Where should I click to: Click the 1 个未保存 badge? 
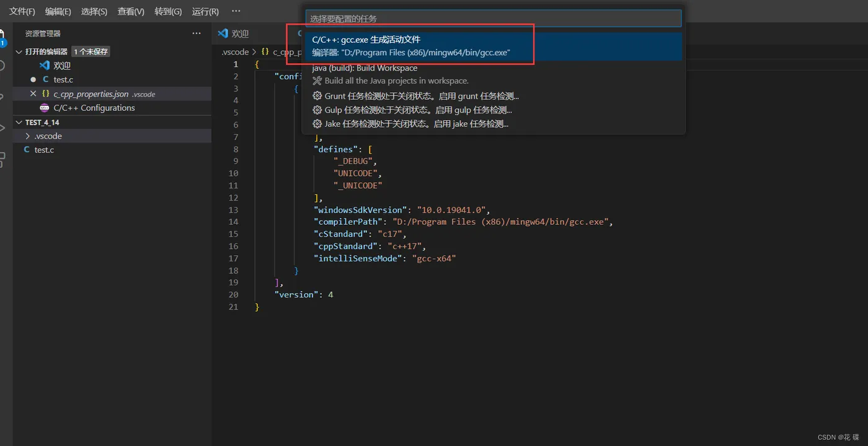[91, 52]
